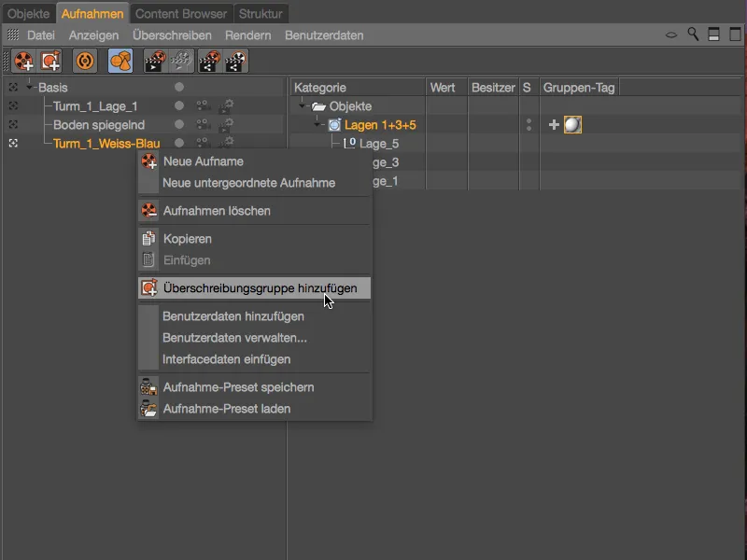Screen dimensions: 747x560
Task: Collapse the Basis take tree
Action: coord(30,87)
